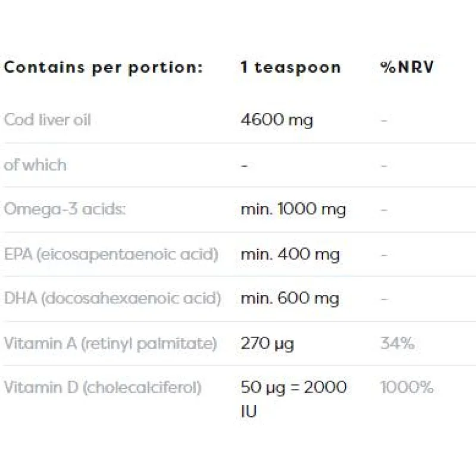Click the teaspoon-column dash in "of which" row
The width and height of the screenshot is (476, 476).
[244, 165]
